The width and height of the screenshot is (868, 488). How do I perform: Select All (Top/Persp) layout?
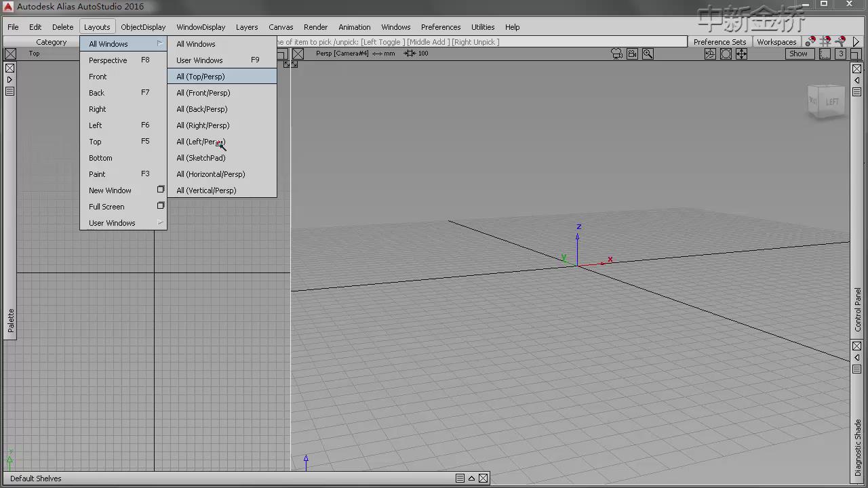[222, 77]
